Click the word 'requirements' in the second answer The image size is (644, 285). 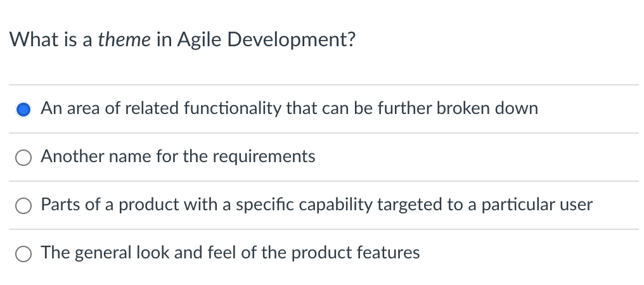[x=264, y=157]
